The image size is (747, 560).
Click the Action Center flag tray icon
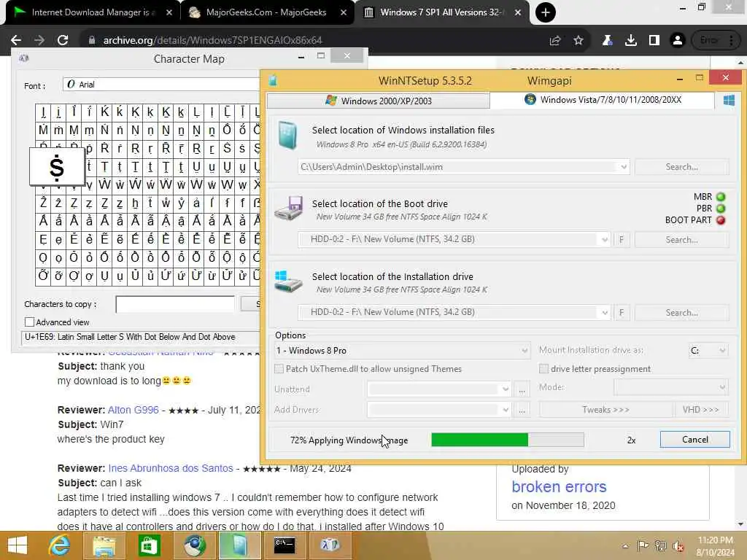tap(643, 546)
